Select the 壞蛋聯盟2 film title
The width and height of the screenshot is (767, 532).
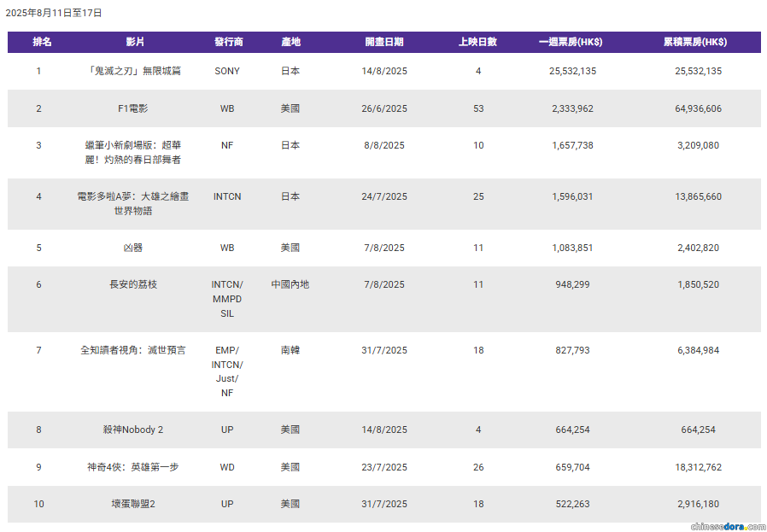click(133, 504)
